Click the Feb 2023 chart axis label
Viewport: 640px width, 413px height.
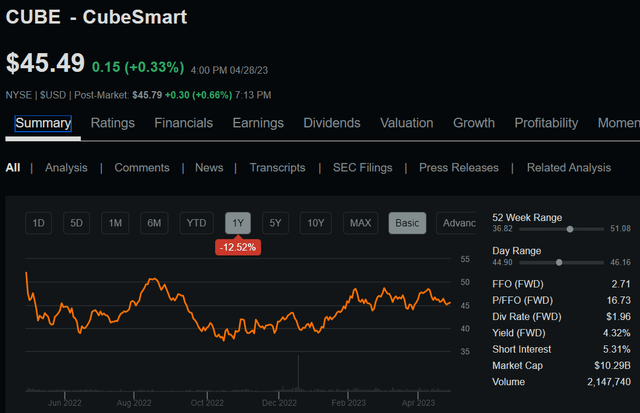pos(349,403)
